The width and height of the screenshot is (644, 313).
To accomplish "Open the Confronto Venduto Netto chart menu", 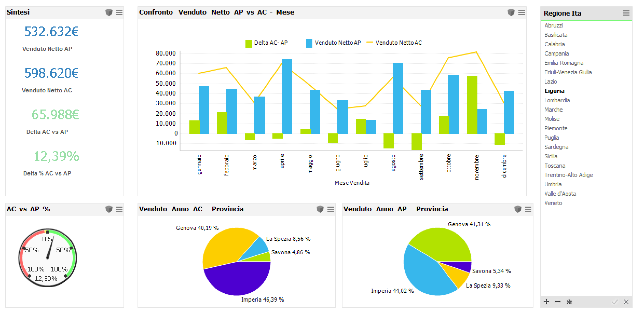I will click(x=522, y=12).
